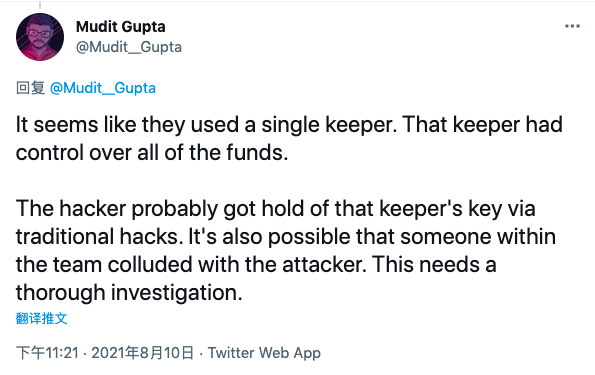The width and height of the screenshot is (595, 375).
Task: Click the 'thorough investigation.' line
Action: 129,293
